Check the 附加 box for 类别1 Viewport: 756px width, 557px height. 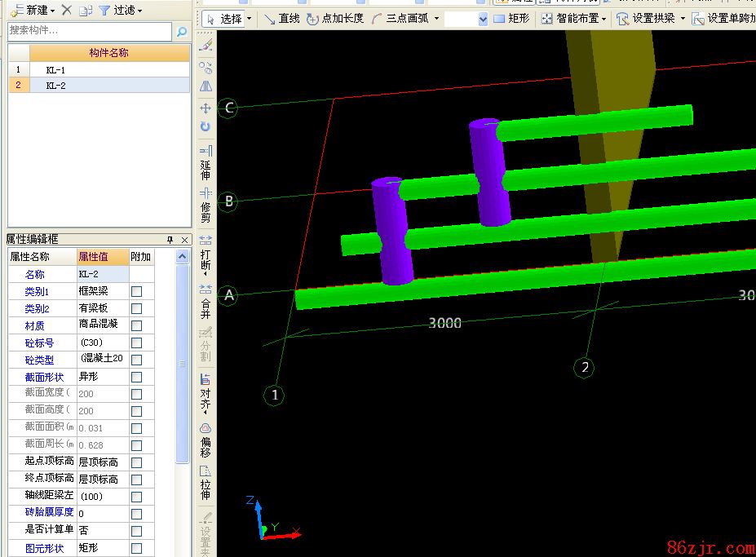pyautogui.click(x=137, y=291)
